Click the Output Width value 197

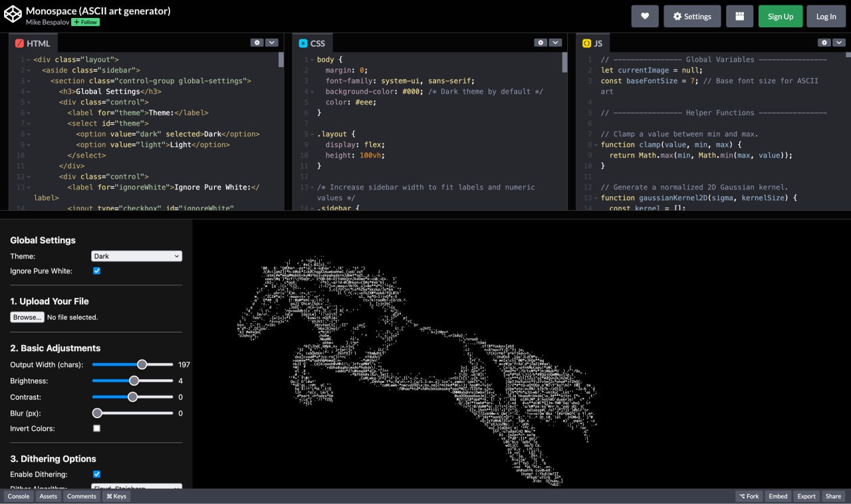tap(184, 365)
